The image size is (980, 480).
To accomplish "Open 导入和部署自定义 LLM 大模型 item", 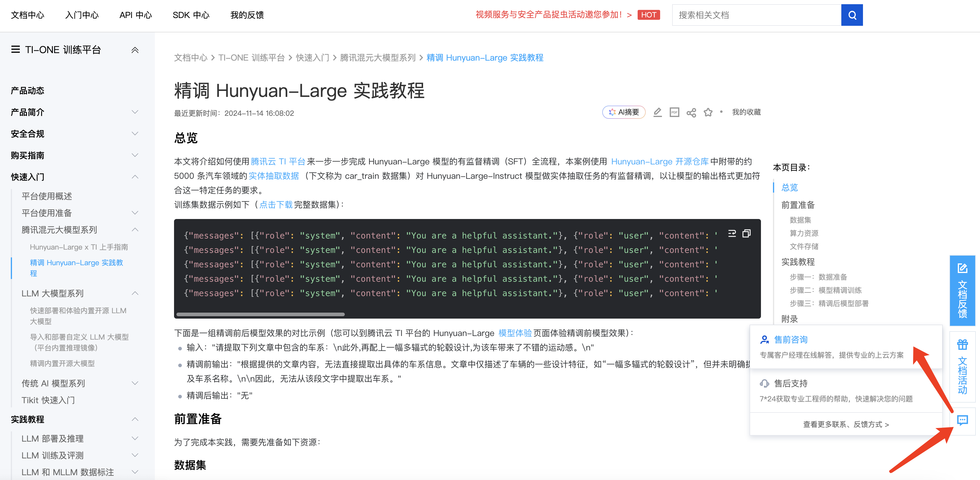I will (x=79, y=342).
